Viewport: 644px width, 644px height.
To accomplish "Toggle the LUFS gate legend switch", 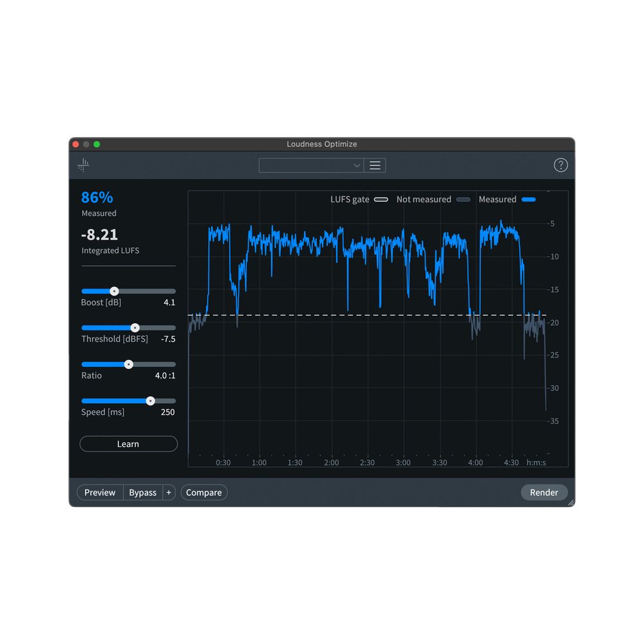I will click(381, 200).
